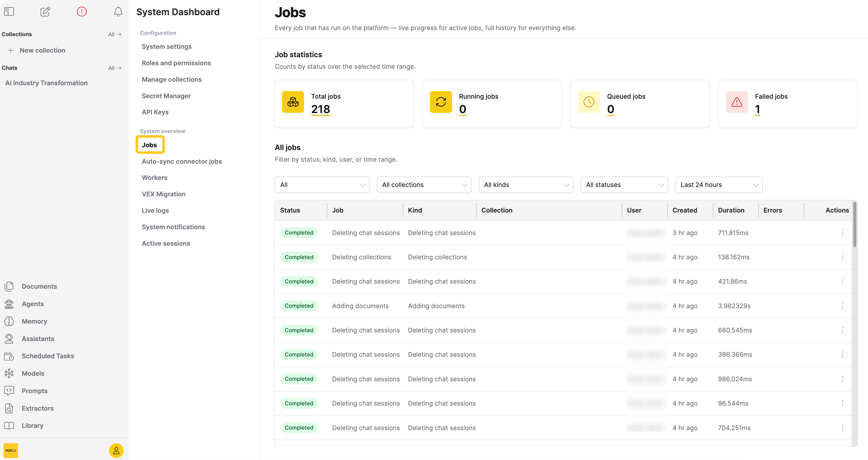
Task: Click the Queued jobs clock icon
Action: point(589,102)
